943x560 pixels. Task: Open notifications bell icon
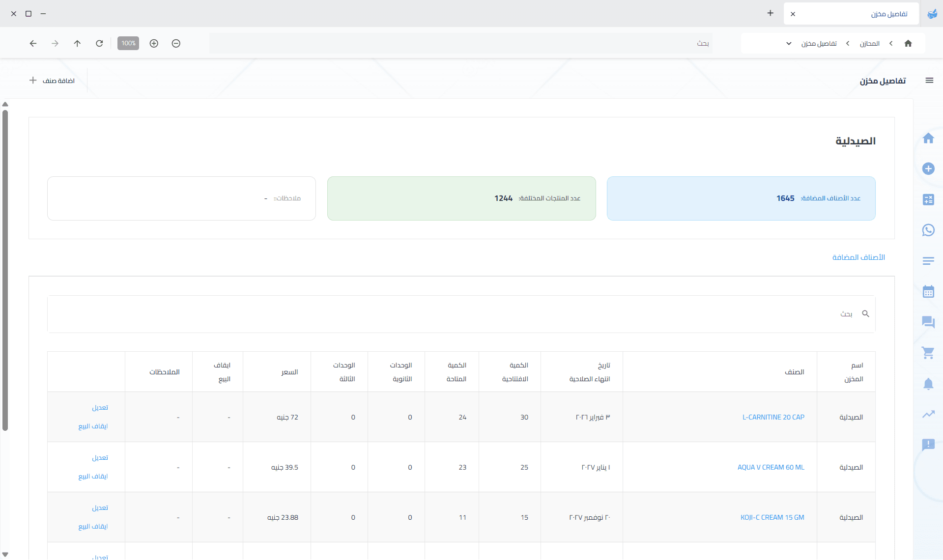coord(928,384)
